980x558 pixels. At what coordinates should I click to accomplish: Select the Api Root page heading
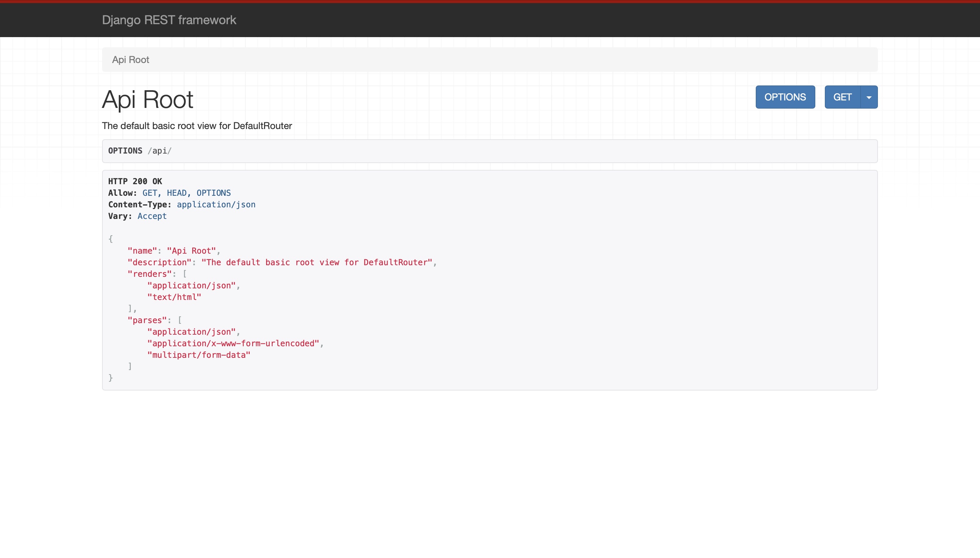pyautogui.click(x=147, y=100)
